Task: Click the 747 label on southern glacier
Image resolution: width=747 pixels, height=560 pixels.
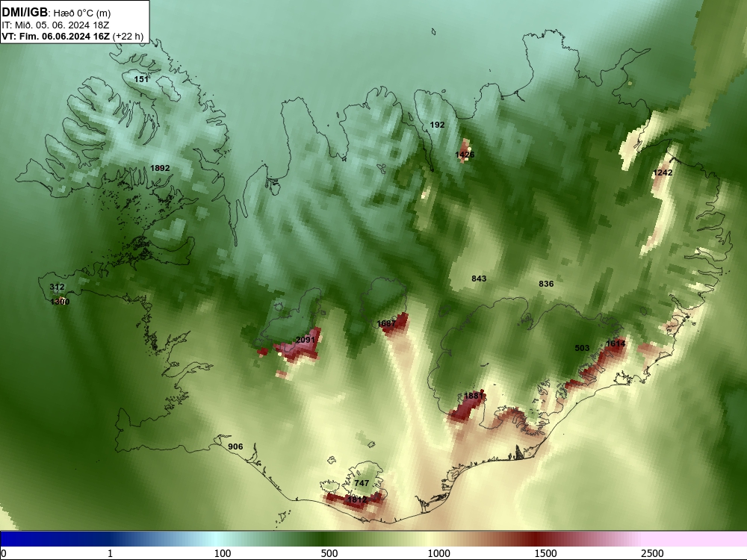Action: click(x=362, y=483)
